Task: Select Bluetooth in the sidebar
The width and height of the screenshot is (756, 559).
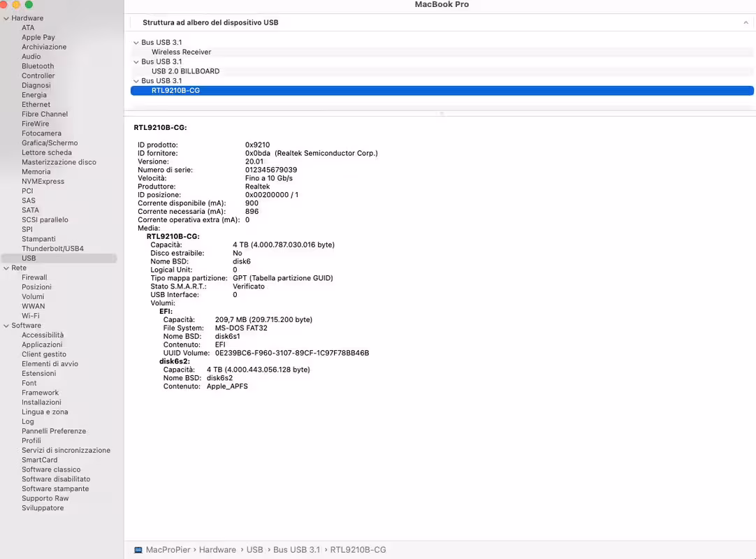Action: tap(38, 66)
